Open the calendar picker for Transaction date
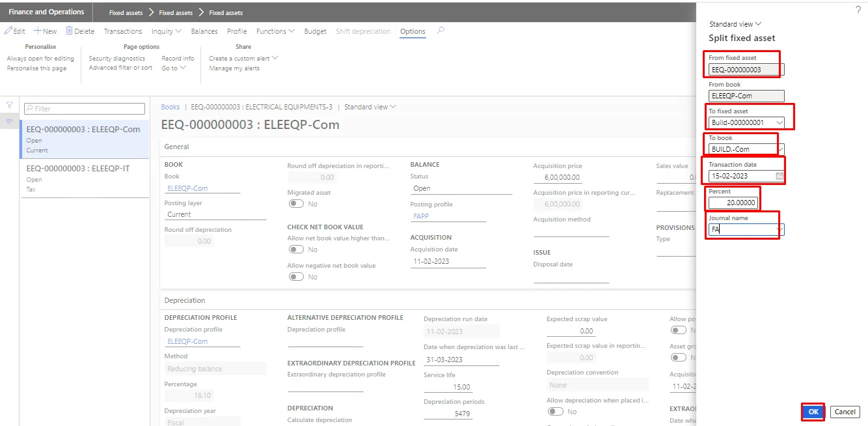The width and height of the screenshot is (868, 426). tap(780, 176)
